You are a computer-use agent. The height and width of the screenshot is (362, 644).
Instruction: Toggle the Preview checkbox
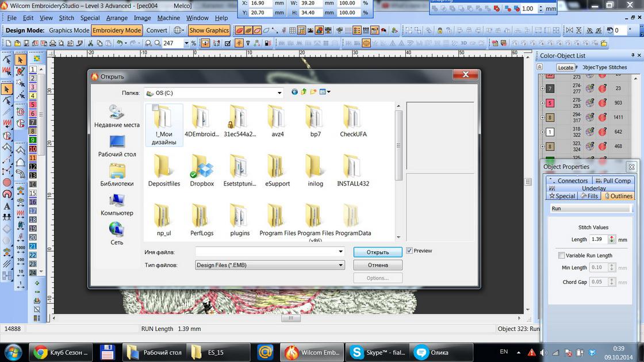[409, 251]
